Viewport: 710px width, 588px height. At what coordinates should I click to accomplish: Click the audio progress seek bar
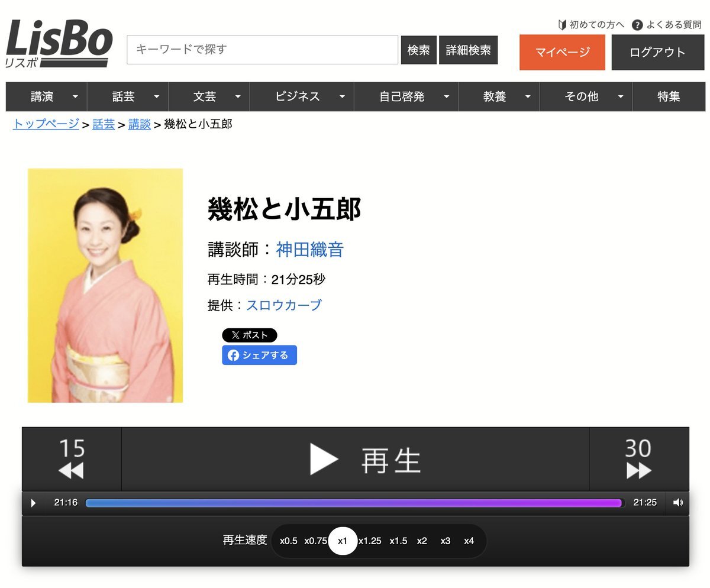355,503
